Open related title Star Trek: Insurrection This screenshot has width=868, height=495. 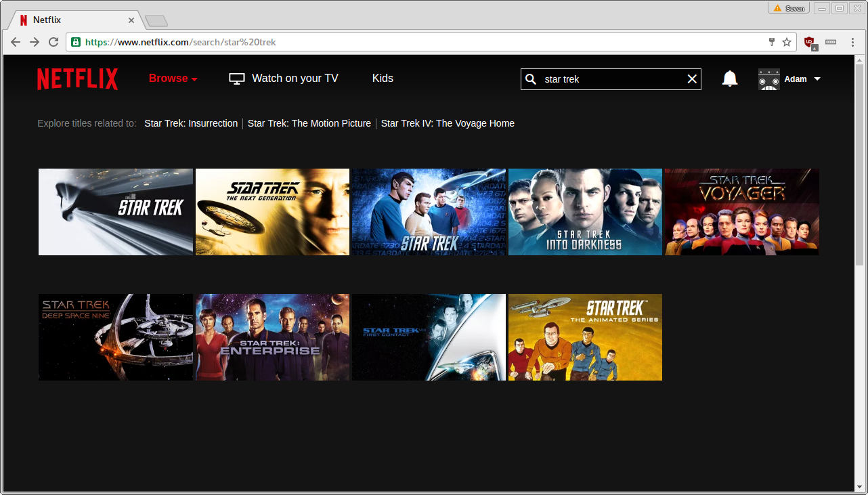coord(191,123)
